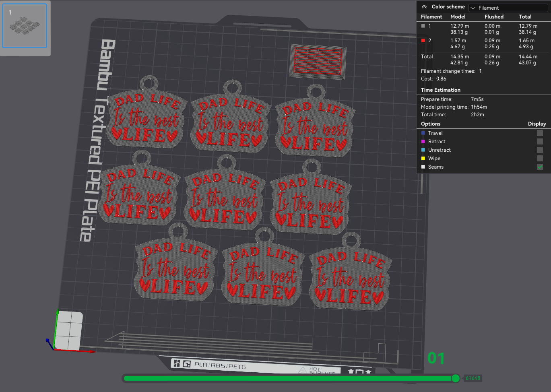
Task: Open the Color scheme Filament dropdown
Action: pyautogui.click(x=508, y=8)
